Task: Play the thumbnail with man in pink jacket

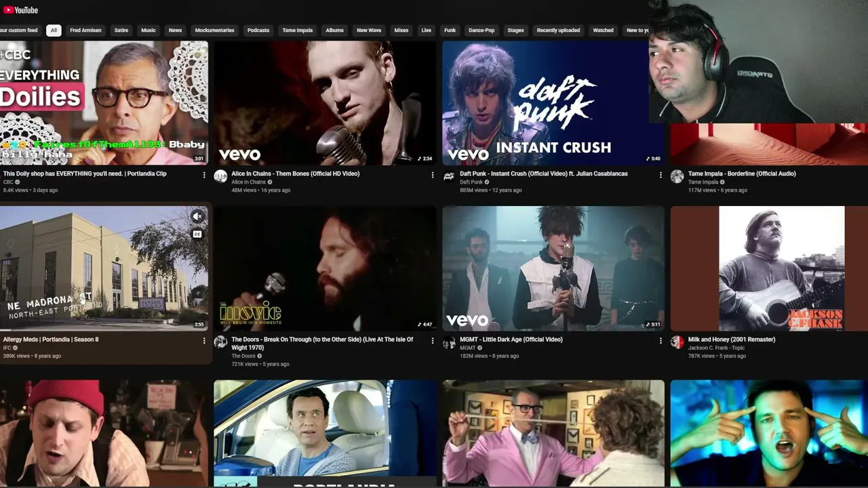Action: [x=553, y=433]
